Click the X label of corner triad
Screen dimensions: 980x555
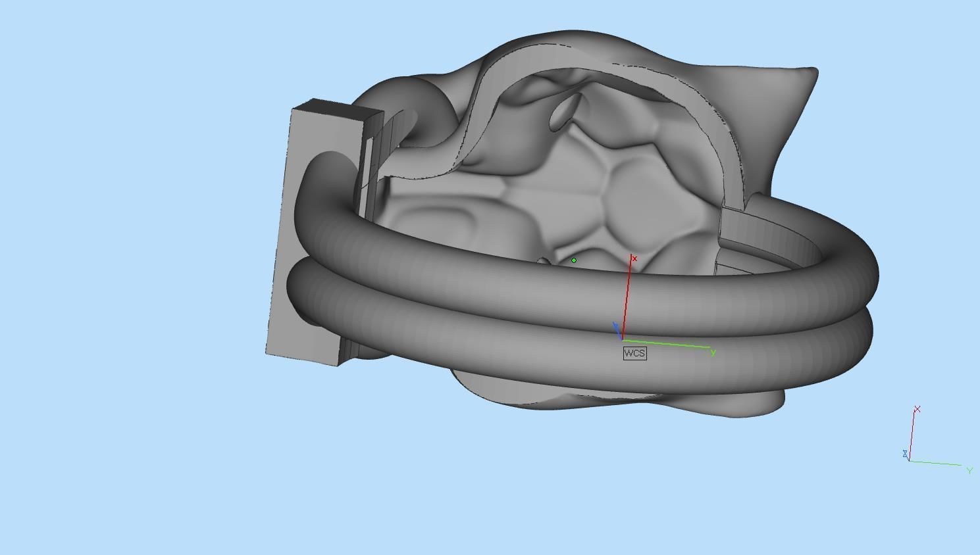pos(917,409)
